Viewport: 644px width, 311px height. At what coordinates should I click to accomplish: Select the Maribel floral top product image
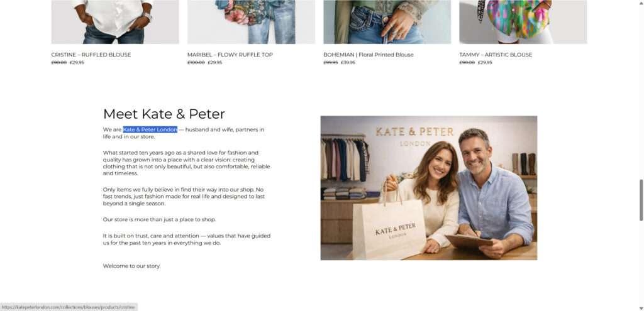[252, 22]
